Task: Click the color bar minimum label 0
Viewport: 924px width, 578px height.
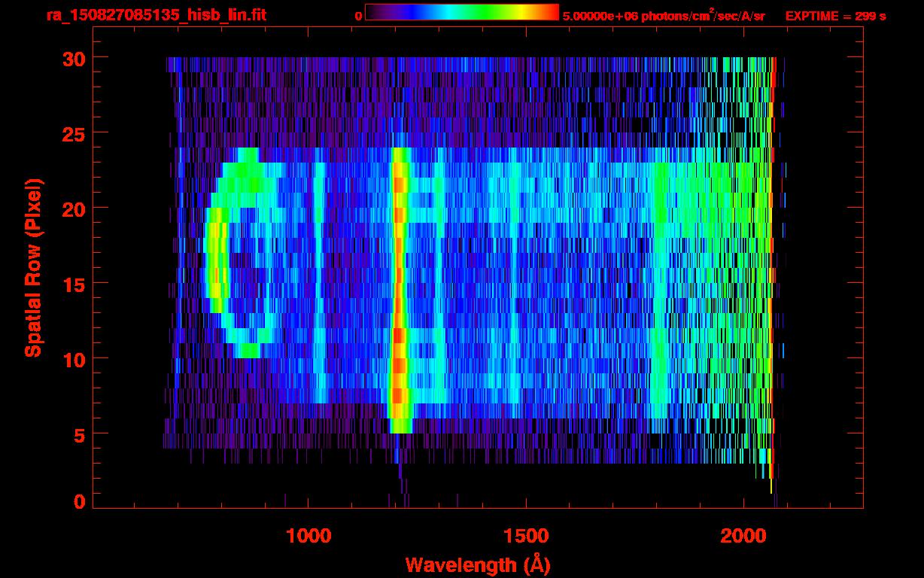Action: (x=358, y=16)
